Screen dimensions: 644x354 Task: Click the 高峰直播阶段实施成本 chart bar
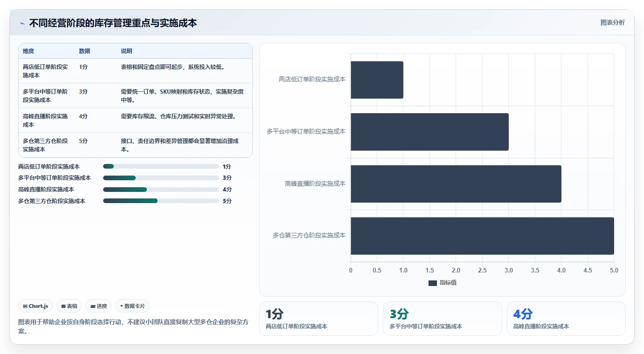[x=456, y=184]
